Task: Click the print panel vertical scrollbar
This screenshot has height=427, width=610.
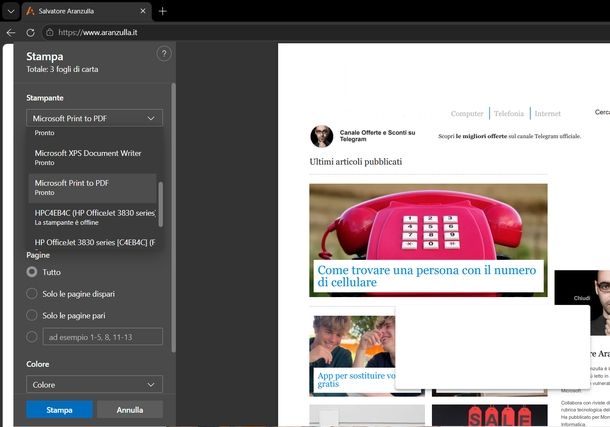Action: pyautogui.click(x=174, y=218)
